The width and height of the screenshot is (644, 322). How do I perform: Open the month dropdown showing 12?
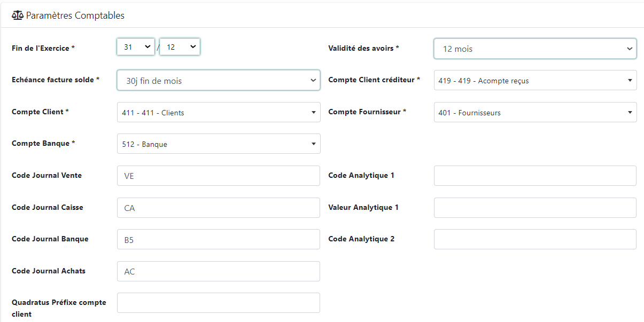tap(180, 47)
